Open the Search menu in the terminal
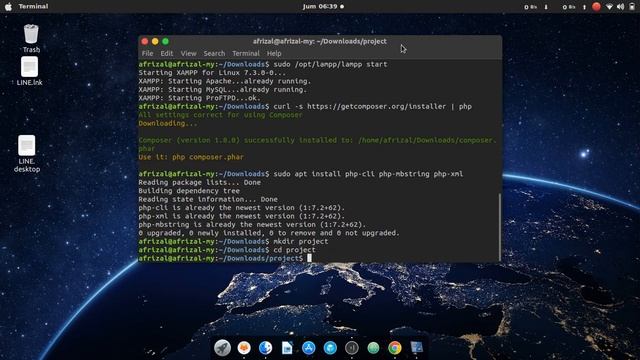The height and width of the screenshot is (360, 640). click(x=214, y=53)
